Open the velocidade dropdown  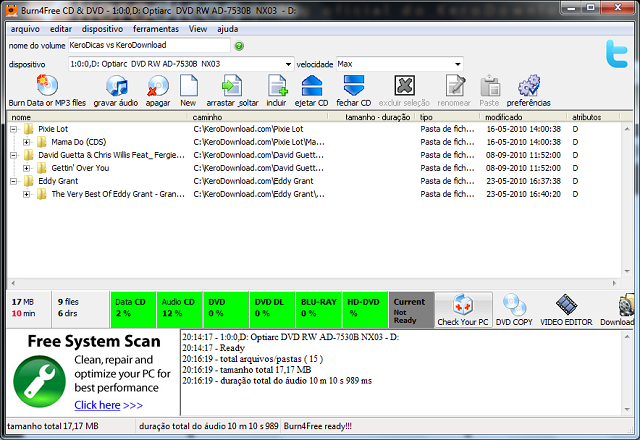pyautogui.click(x=458, y=64)
